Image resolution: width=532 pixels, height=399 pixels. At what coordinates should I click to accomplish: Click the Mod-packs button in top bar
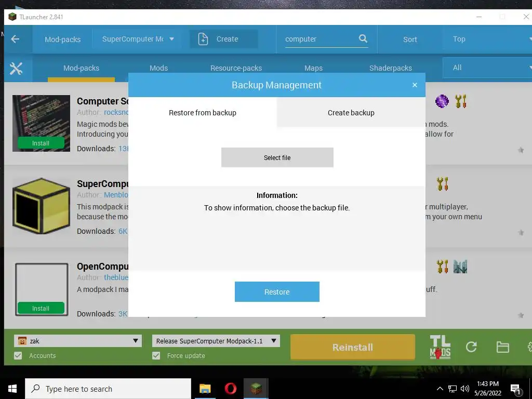click(63, 39)
